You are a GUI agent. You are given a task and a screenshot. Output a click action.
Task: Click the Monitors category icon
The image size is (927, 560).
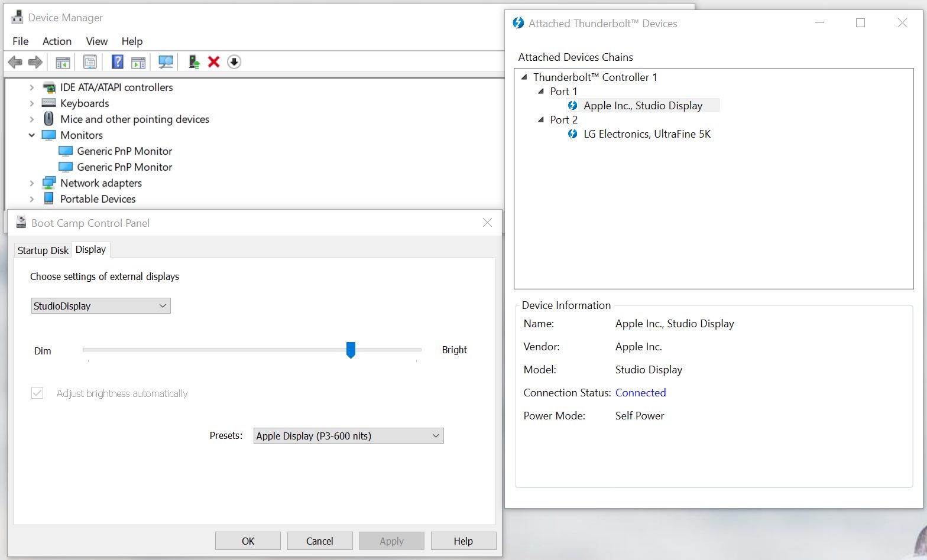click(x=49, y=135)
